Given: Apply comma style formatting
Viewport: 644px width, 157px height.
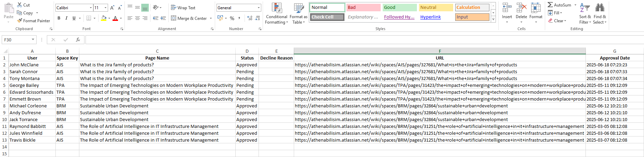Looking at the screenshot, I should (x=239, y=18).
